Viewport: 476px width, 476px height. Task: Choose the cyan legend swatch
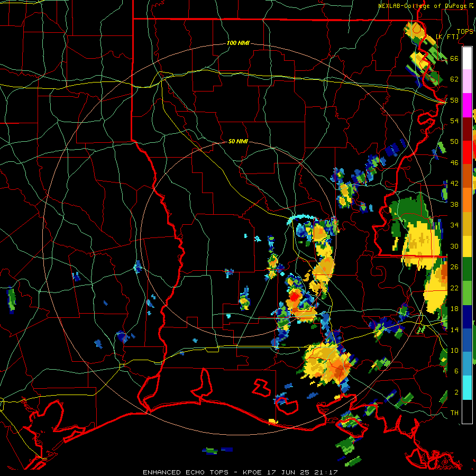[467, 388]
